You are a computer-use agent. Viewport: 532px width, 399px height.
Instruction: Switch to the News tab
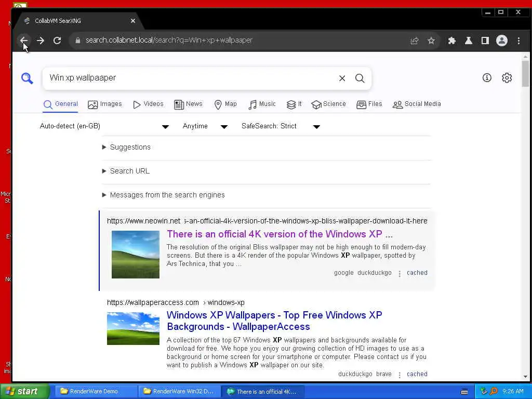[188, 104]
